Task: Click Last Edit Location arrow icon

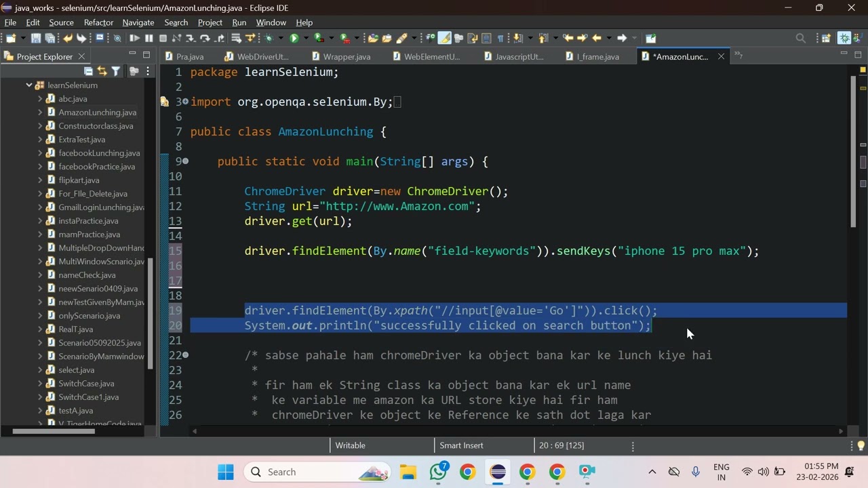Action: coord(568,38)
